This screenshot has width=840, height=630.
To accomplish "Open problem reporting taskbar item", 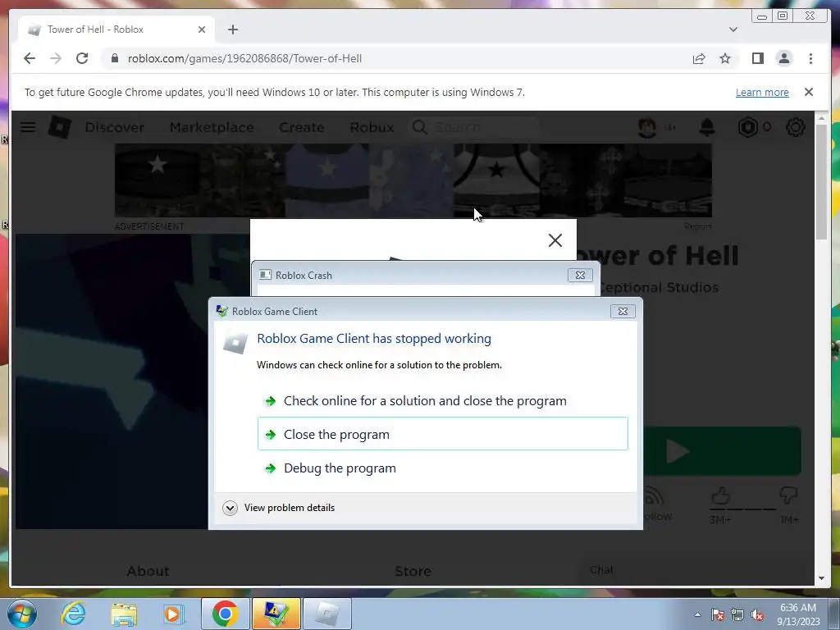I will (x=276, y=614).
